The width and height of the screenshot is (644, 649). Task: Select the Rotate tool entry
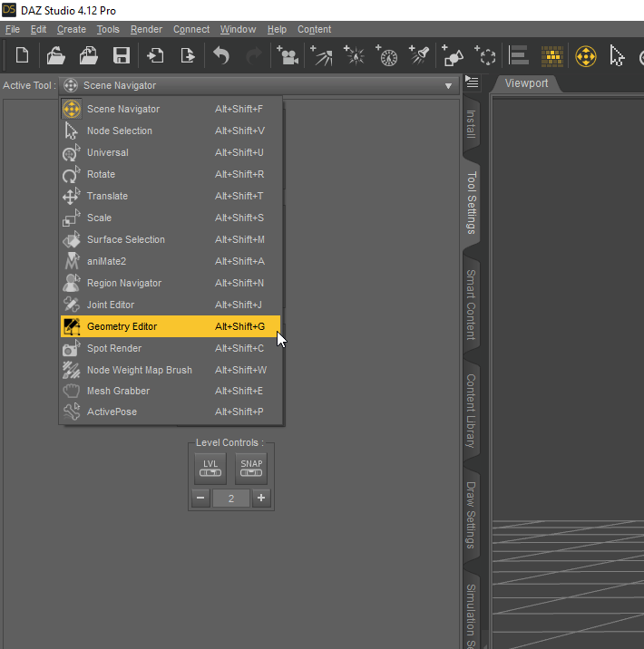(171, 174)
